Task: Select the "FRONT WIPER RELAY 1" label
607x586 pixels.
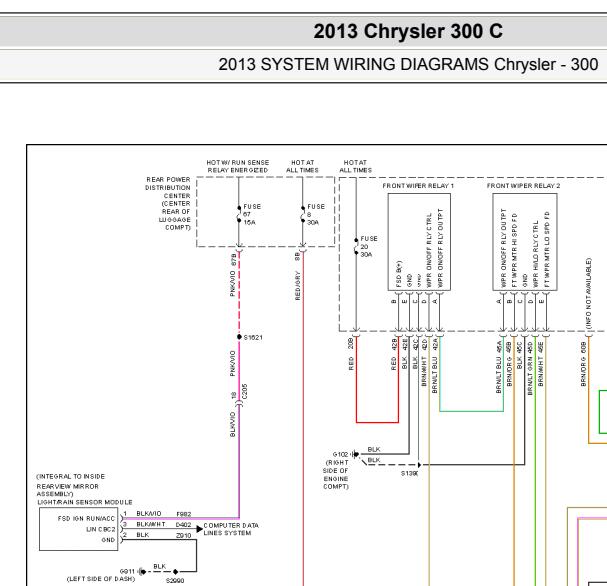Action: pyautogui.click(x=418, y=186)
